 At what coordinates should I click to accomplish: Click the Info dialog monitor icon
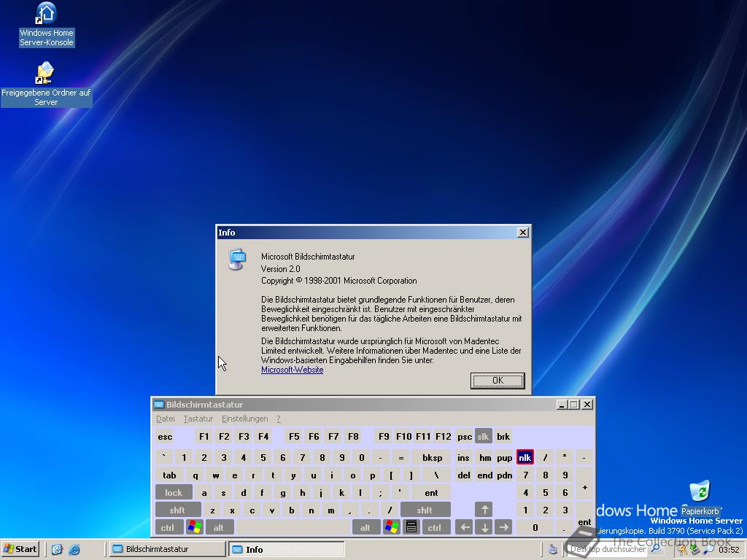pos(237,259)
